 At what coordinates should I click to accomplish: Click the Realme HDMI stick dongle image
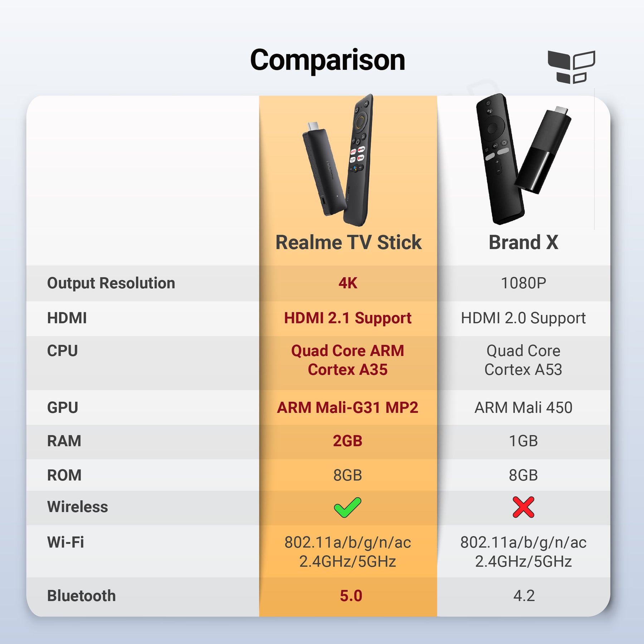tap(321, 168)
